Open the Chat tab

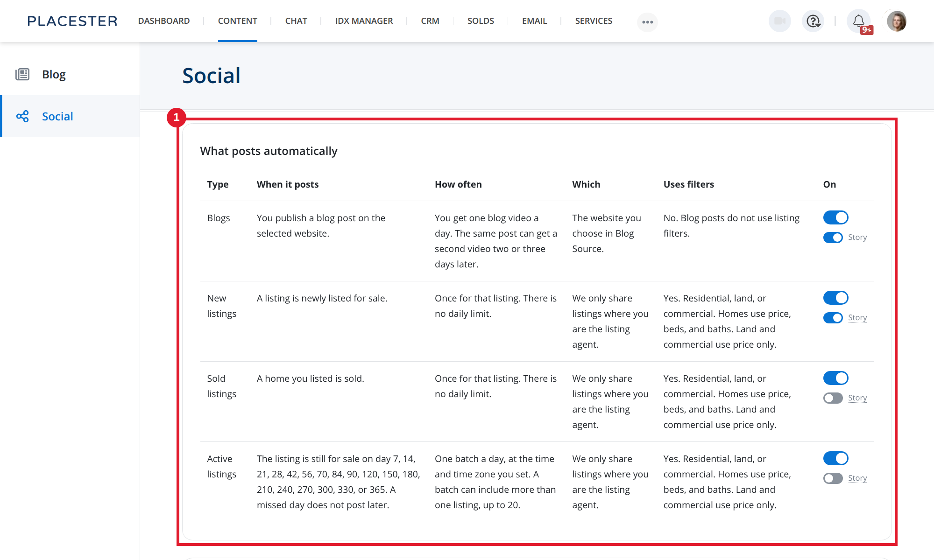296,21
